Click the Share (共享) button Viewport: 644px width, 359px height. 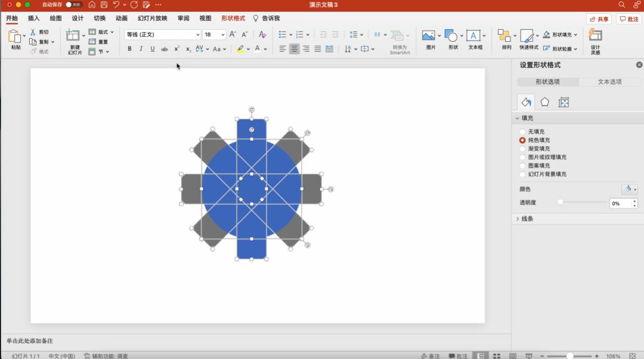pos(599,19)
